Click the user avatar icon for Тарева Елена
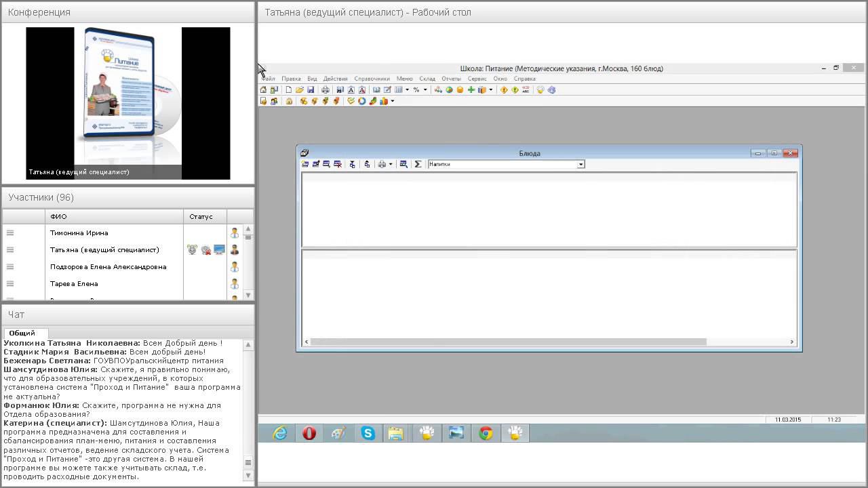The height and width of the screenshot is (488, 868). tap(235, 283)
